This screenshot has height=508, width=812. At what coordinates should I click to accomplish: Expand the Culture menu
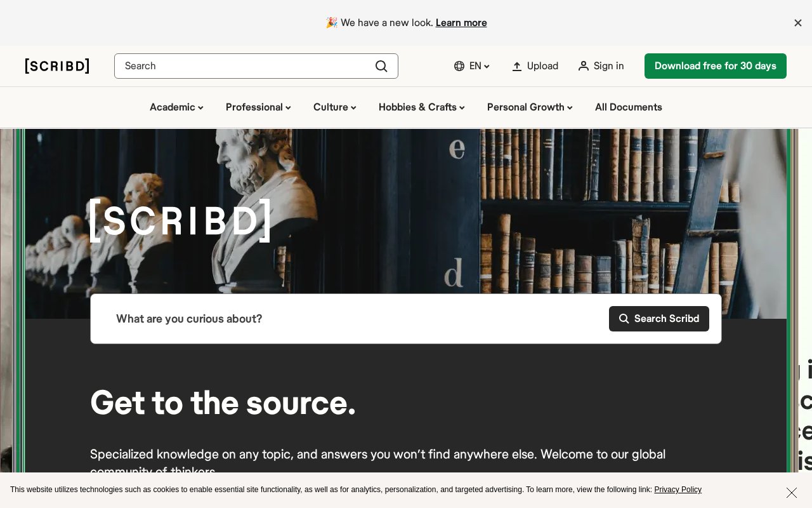[x=334, y=107]
